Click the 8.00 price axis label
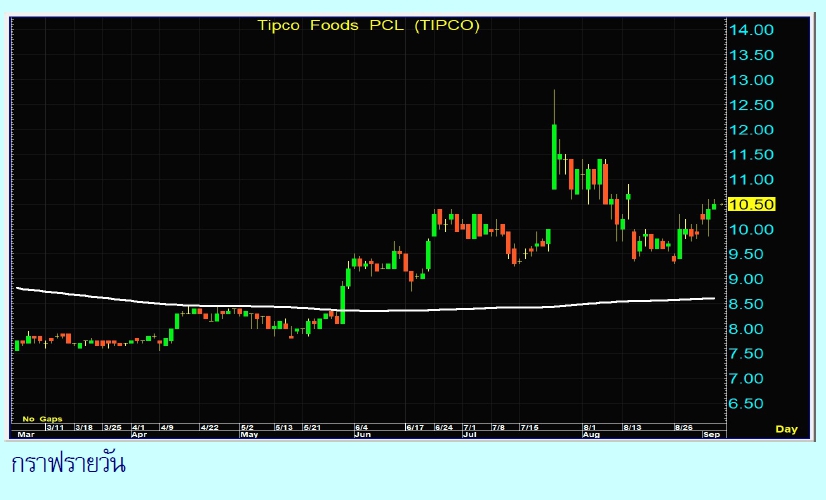 tap(746, 329)
